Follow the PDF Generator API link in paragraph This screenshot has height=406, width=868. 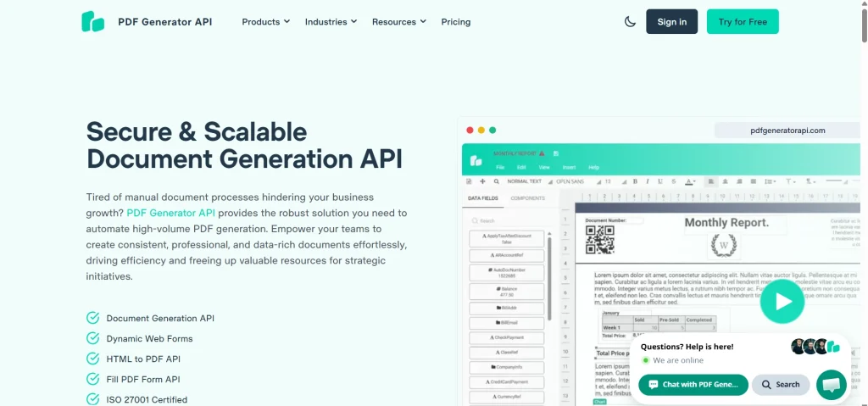[x=171, y=213]
